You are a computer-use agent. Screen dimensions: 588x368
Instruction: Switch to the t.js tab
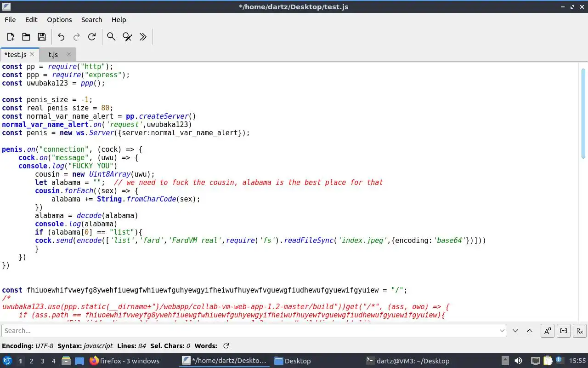point(53,55)
